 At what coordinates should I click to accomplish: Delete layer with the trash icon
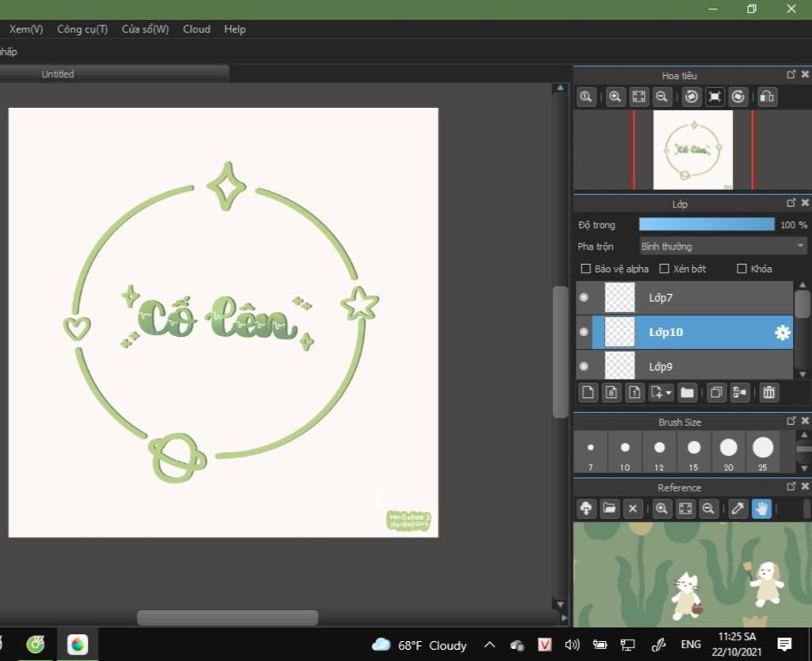coord(768,392)
